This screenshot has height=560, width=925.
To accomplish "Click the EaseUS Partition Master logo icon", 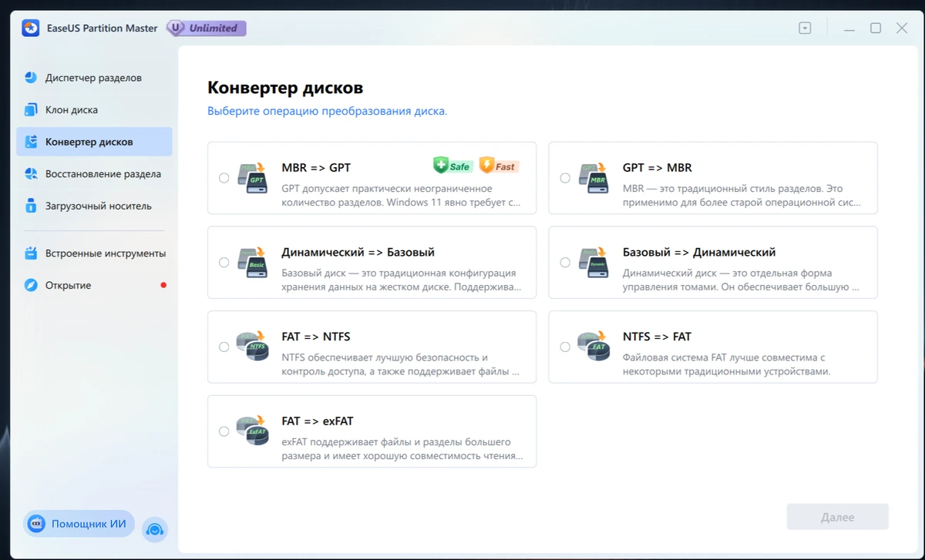I will click(x=31, y=29).
